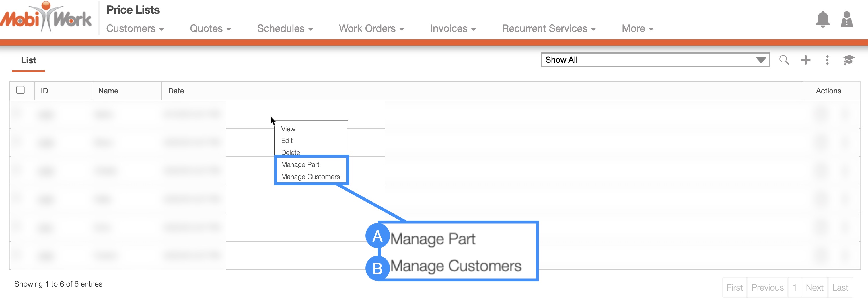The width and height of the screenshot is (868, 302).
Task: Click the Previous pagination button
Action: 767,287
